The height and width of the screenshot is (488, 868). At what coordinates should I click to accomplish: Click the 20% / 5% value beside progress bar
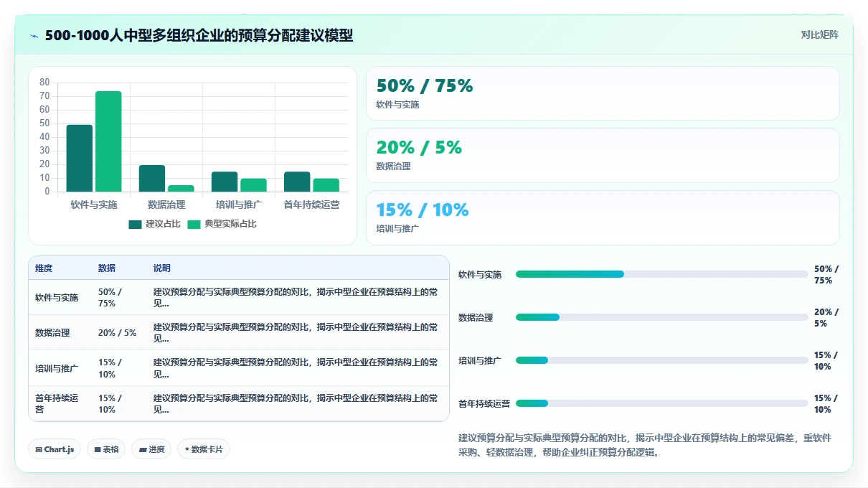tap(826, 318)
